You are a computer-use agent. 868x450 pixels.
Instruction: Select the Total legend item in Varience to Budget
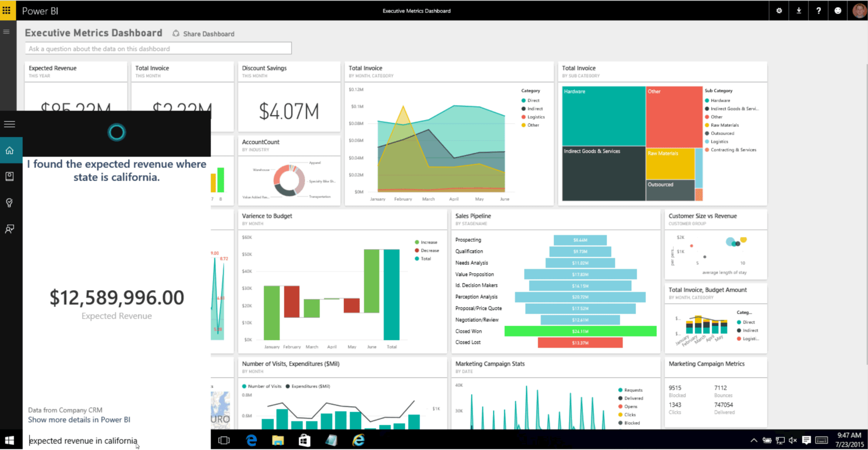point(424,258)
